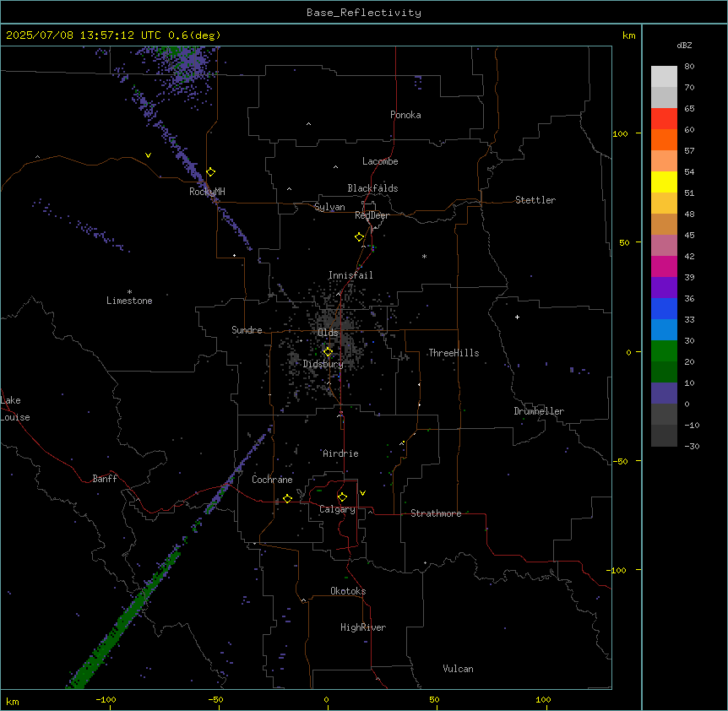Click the Strathmore label

pos(436,513)
